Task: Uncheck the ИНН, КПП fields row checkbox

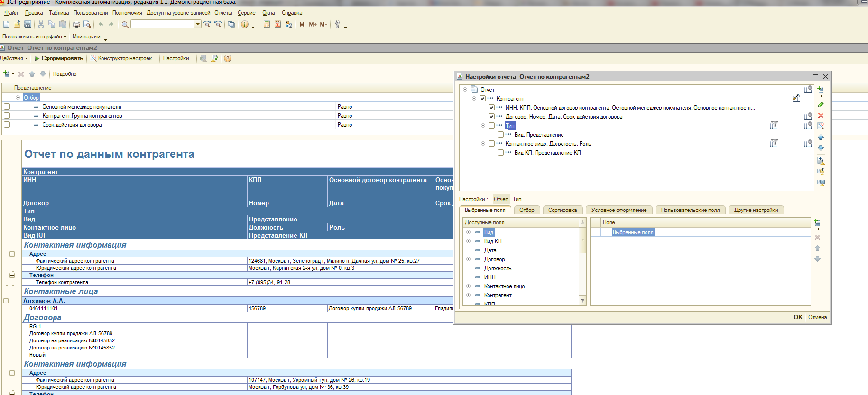Action: click(x=491, y=108)
